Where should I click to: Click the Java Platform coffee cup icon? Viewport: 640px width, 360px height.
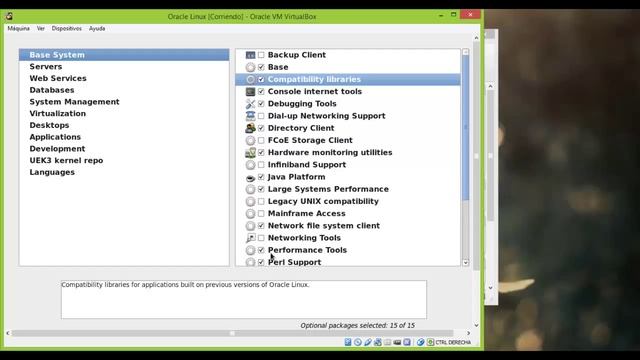[250, 178]
